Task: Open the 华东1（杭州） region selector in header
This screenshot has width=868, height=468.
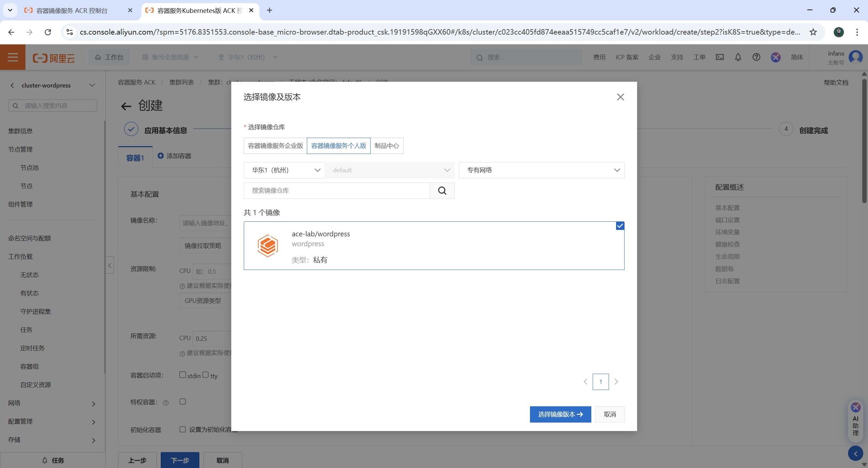Action: tap(248, 57)
